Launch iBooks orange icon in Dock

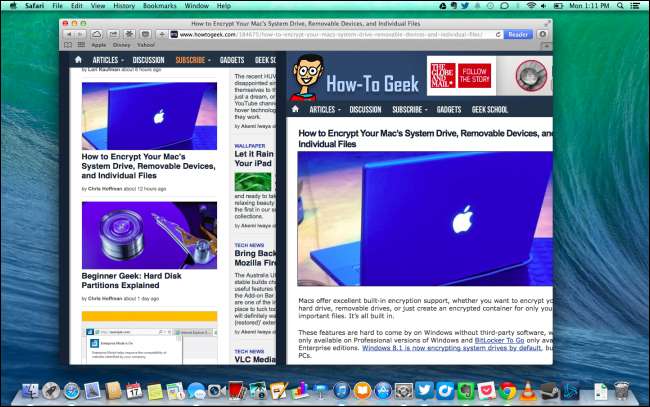(x=362, y=391)
